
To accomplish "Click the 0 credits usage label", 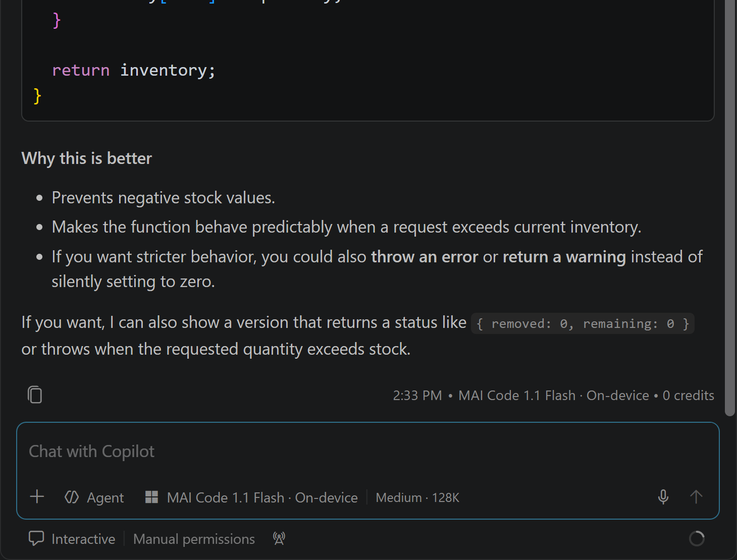I will coord(688,396).
